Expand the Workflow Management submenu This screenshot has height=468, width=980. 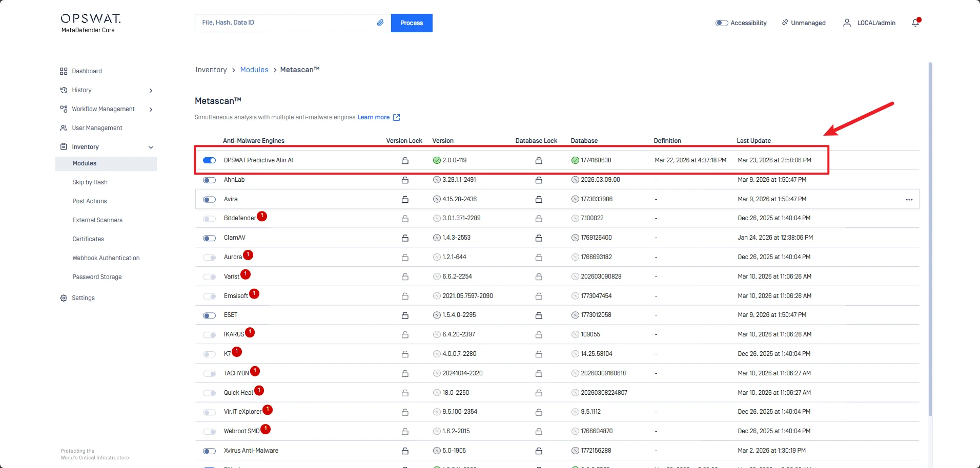[151, 110]
